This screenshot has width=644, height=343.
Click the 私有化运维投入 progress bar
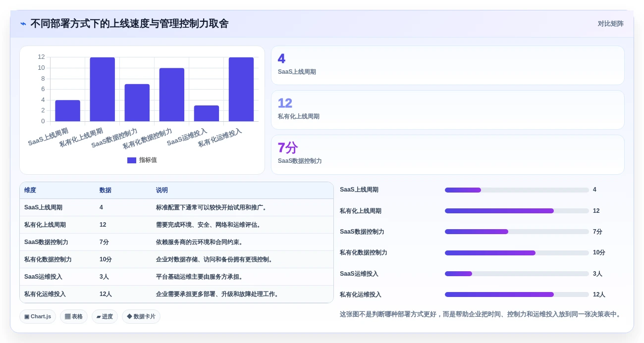click(517, 294)
